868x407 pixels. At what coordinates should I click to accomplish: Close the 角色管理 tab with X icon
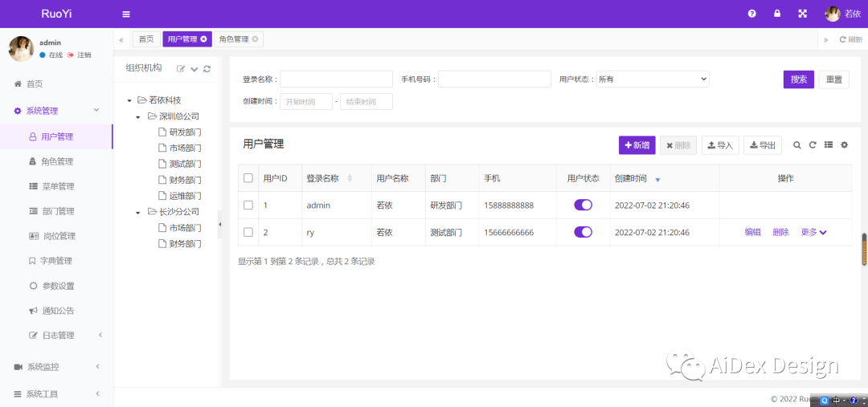[255, 39]
